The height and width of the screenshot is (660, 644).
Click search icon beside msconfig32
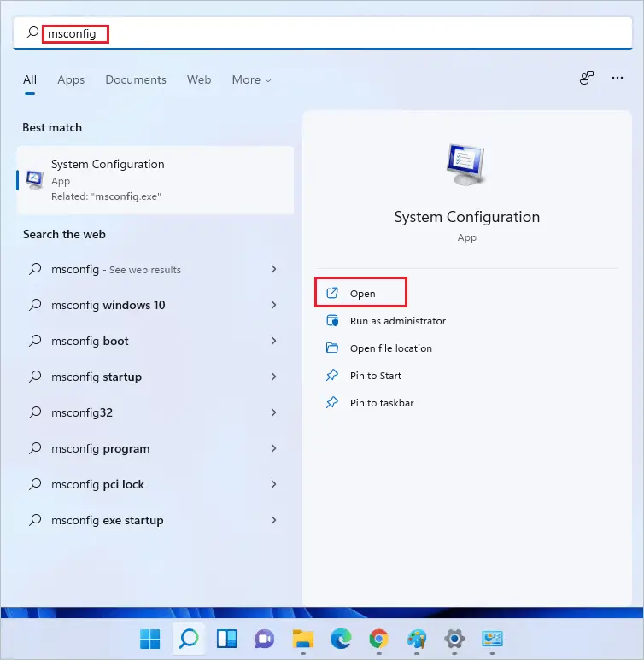tap(35, 412)
